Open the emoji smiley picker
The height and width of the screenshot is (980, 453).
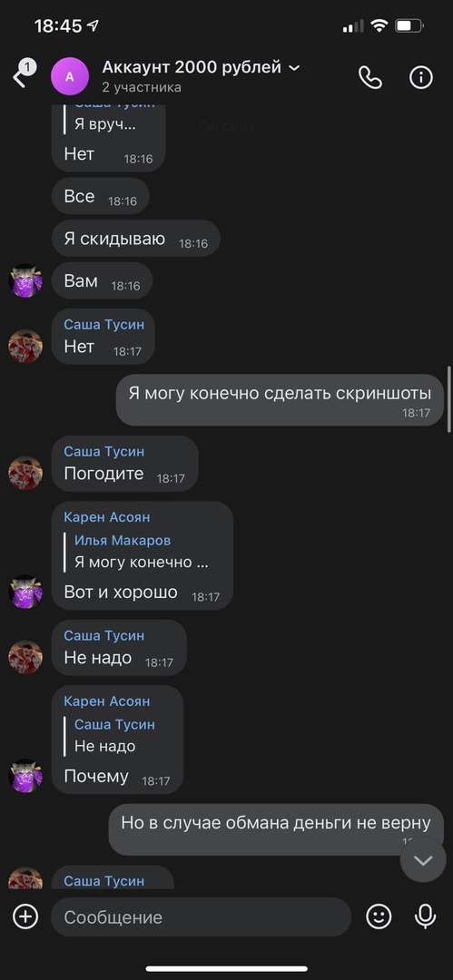click(379, 916)
